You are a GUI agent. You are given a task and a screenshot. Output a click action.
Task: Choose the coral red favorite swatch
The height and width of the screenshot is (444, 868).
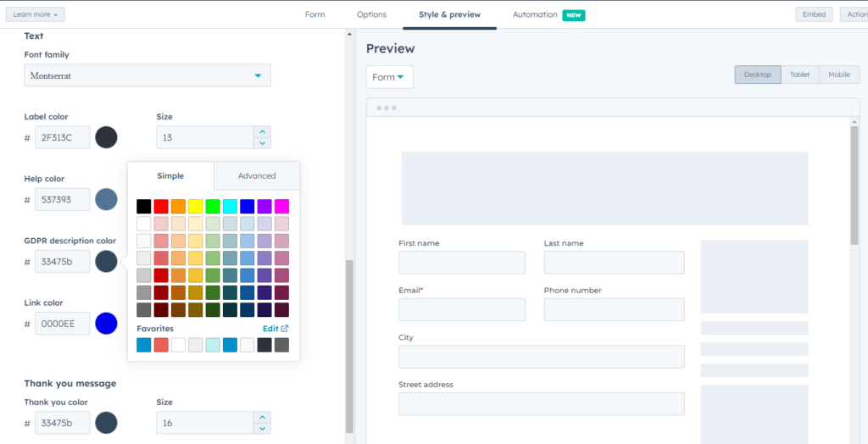(x=161, y=345)
